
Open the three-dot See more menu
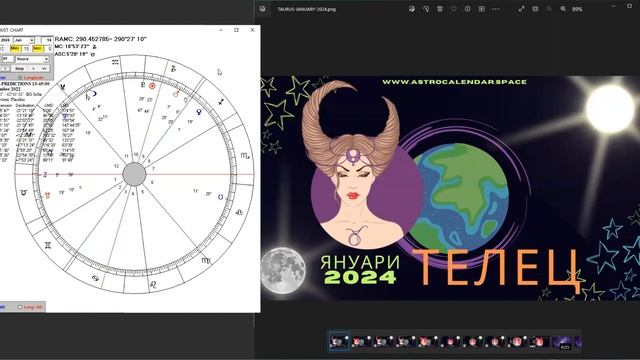click(x=496, y=9)
